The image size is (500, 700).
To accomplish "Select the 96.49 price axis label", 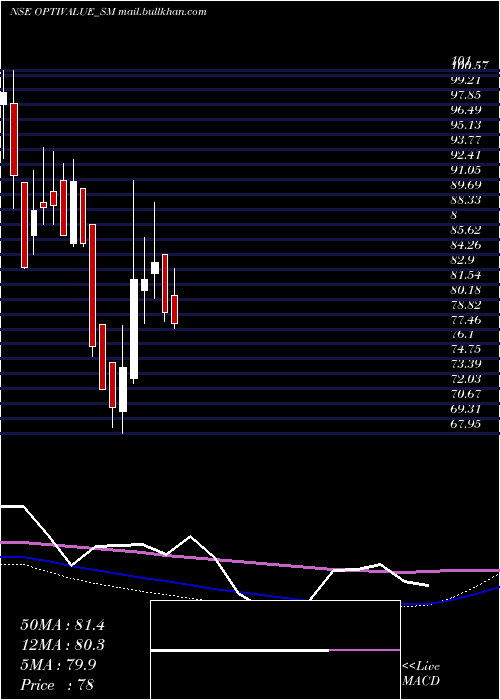I will click(467, 110).
